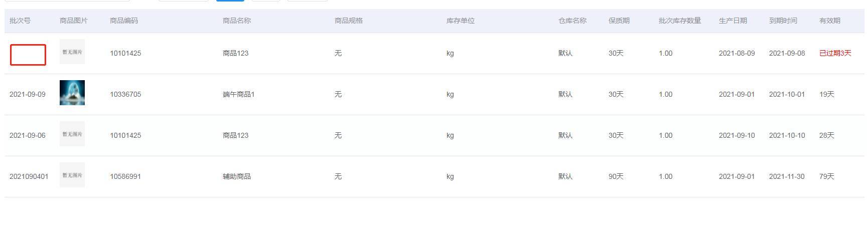Screen dimensions: 868x251
Task: Click the 批次号 column header
Action: 20,21
